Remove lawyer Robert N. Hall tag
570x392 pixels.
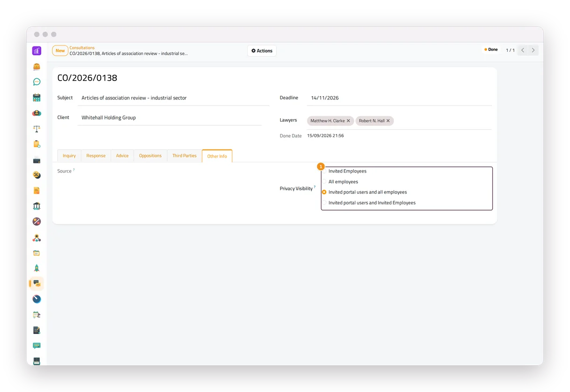point(388,121)
